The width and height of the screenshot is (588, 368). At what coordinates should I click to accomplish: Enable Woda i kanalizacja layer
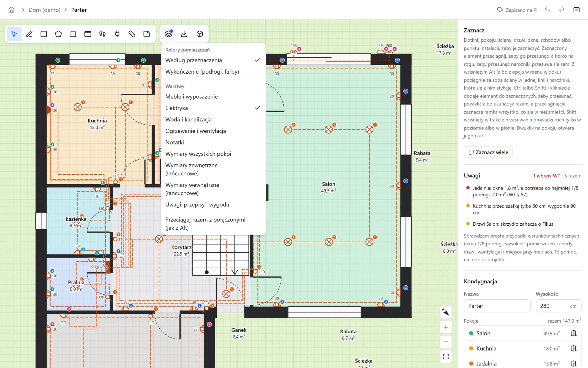click(213, 120)
